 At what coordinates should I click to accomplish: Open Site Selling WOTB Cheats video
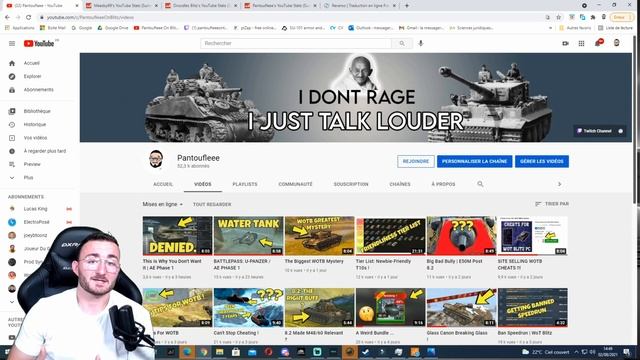pyautogui.click(x=532, y=236)
